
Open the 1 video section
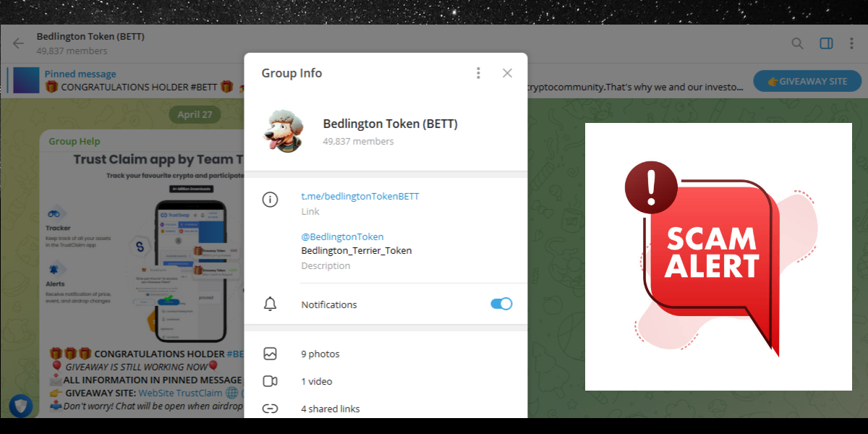386,381
